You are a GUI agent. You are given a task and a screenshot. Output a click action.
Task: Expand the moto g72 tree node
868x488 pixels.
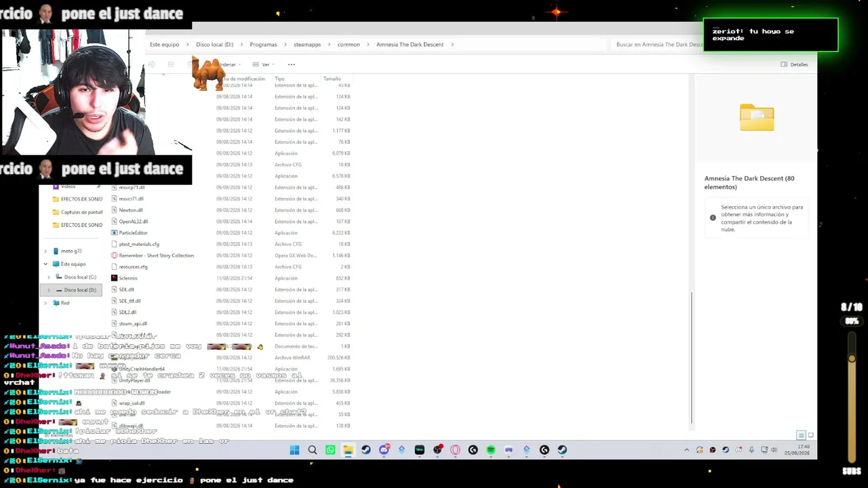coord(45,251)
